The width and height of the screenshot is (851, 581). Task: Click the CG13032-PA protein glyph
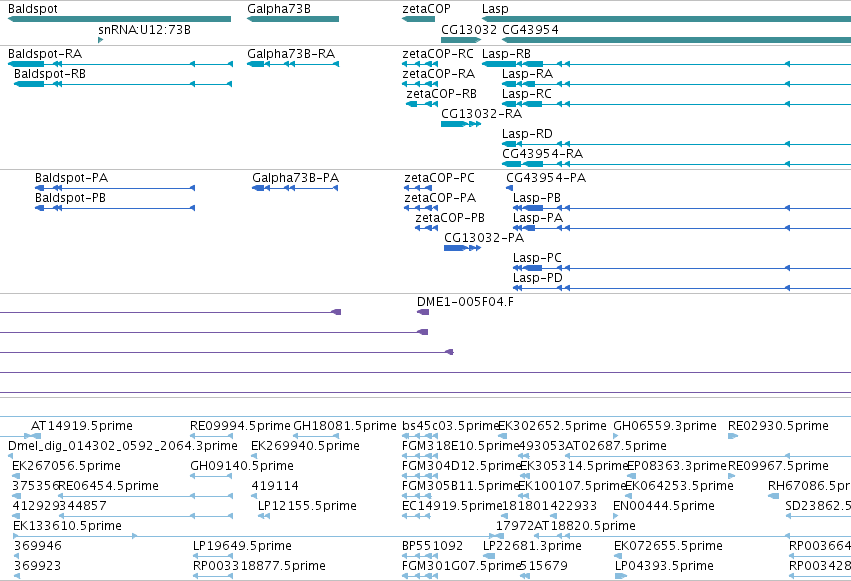click(462, 248)
